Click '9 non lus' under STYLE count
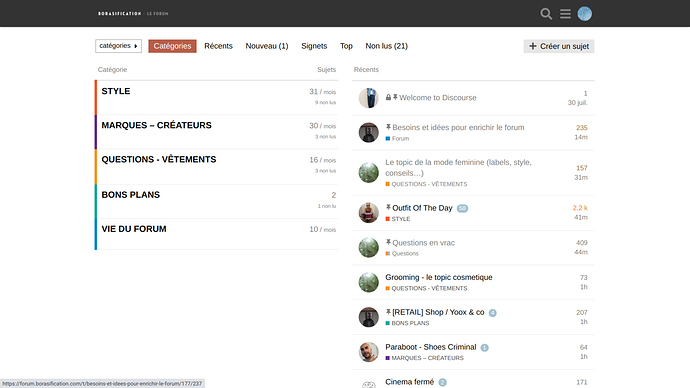 pyautogui.click(x=325, y=102)
